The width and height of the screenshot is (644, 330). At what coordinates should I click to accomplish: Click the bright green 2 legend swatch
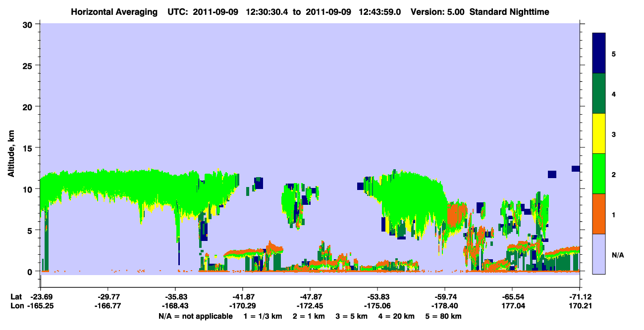[599, 174]
